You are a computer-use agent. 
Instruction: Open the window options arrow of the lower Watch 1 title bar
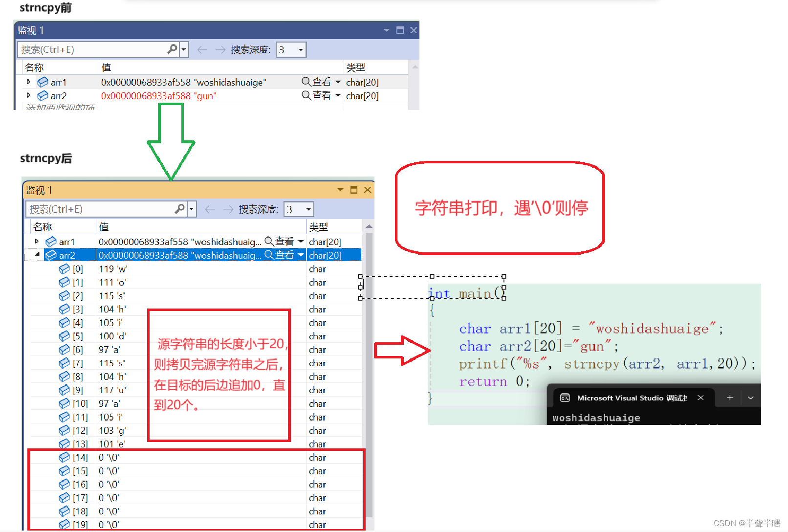tap(340, 190)
